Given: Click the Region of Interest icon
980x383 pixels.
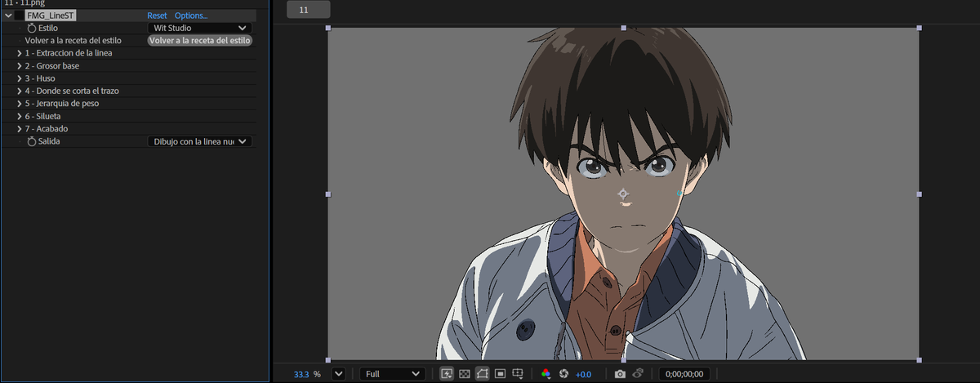Looking at the screenshot, I should [x=500, y=374].
